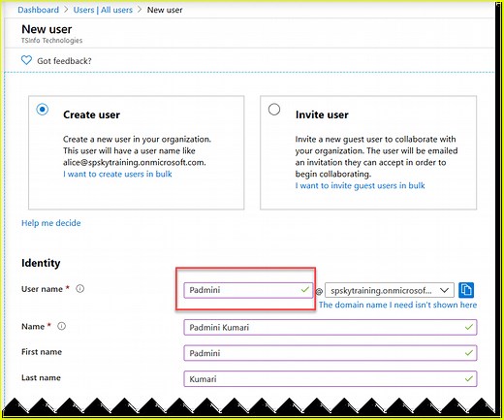Expand the spskytraining.onmicrosoft domain dropdown

(x=390, y=290)
